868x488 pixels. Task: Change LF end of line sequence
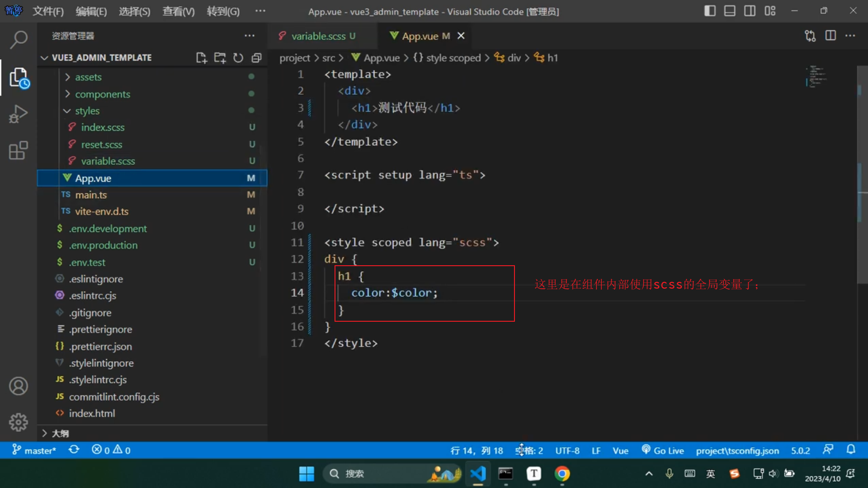pyautogui.click(x=596, y=450)
